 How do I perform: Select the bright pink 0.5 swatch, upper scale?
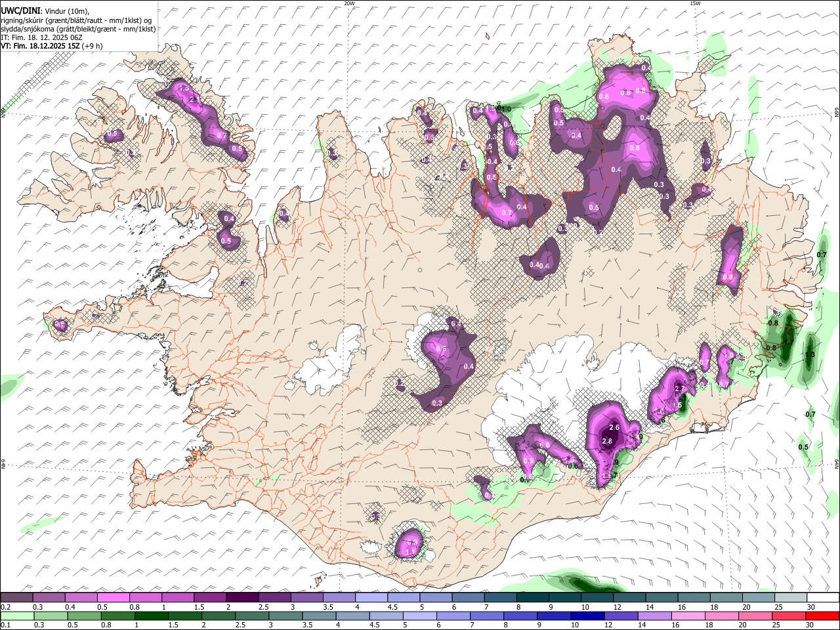(x=113, y=597)
